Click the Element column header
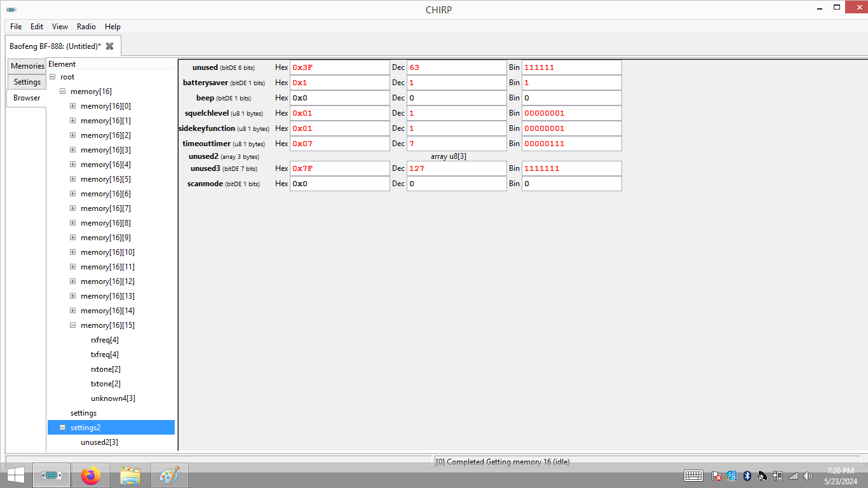Viewport: 868px width, 488px height. (111, 64)
